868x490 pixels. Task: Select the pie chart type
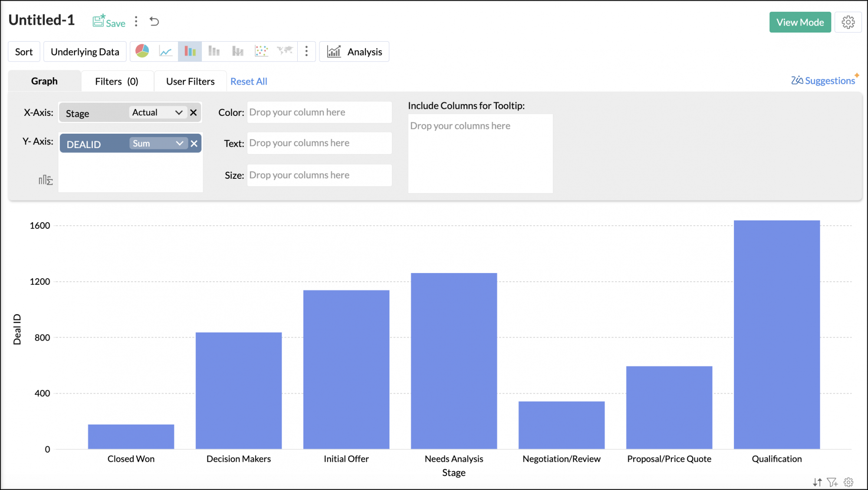[x=141, y=51]
